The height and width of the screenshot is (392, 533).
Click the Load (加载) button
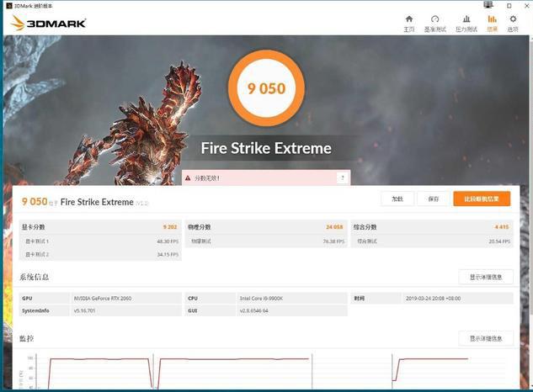397,199
